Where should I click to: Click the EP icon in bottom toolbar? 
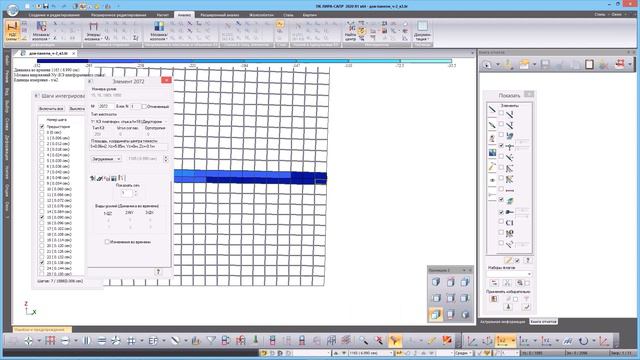point(153,340)
